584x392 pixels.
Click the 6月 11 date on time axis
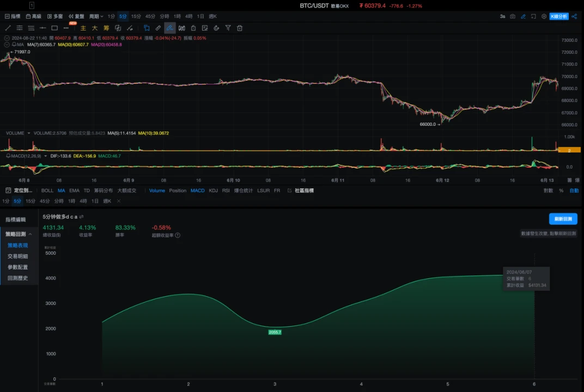point(338,180)
